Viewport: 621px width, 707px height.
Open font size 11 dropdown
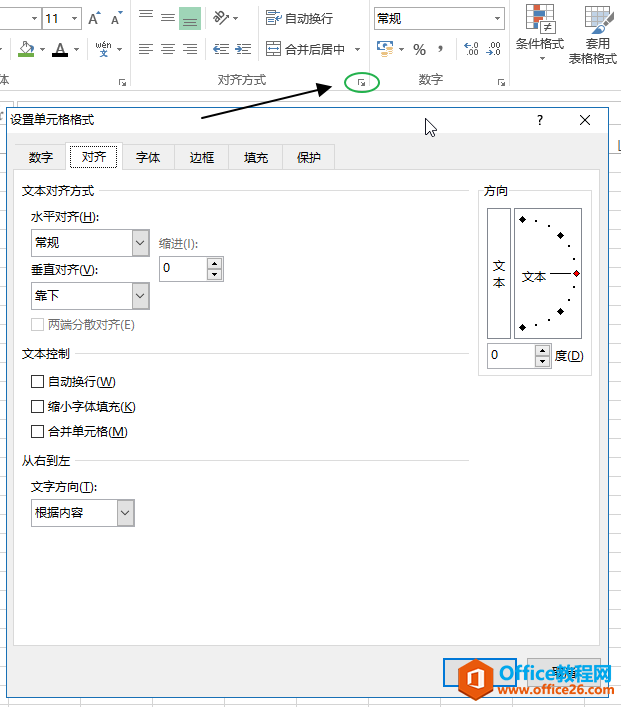coord(74,18)
